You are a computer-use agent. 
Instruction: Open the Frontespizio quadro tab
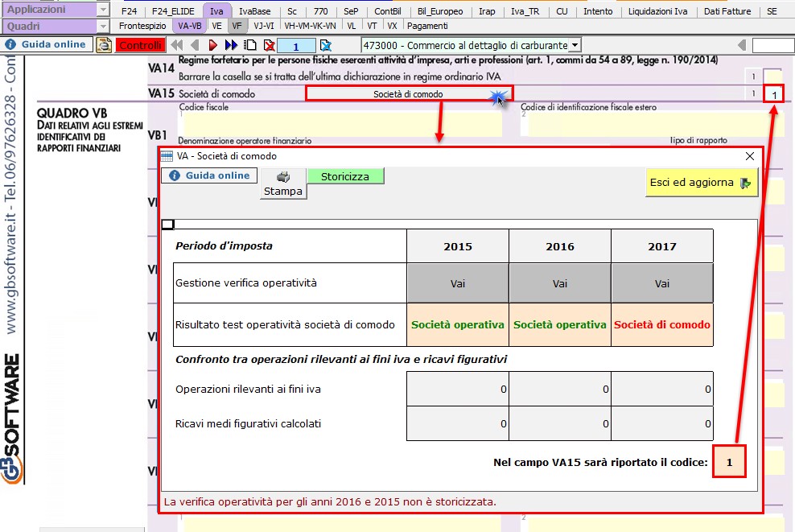[x=142, y=26]
